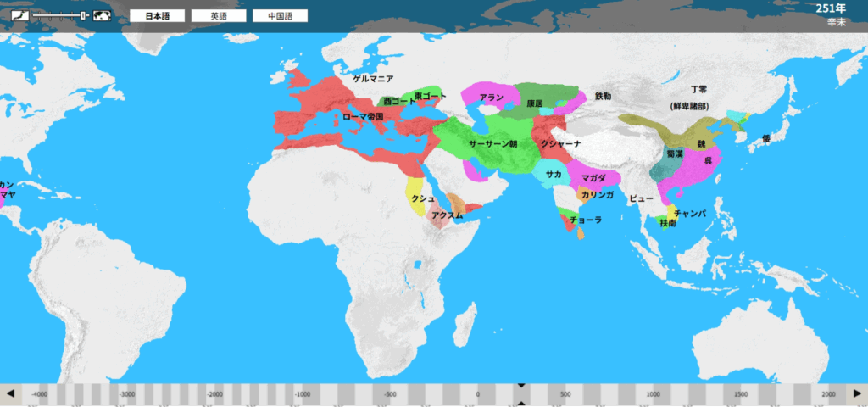Select the 呉 kingdom in China
The height and width of the screenshot is (407, 868).
tap(708, 161)
